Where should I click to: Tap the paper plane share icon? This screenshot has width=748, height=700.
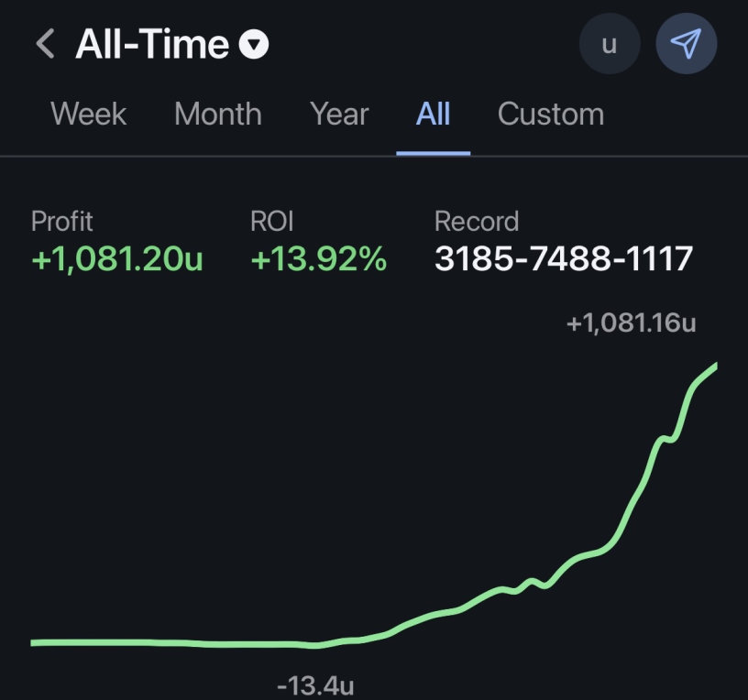pos(686,44)
